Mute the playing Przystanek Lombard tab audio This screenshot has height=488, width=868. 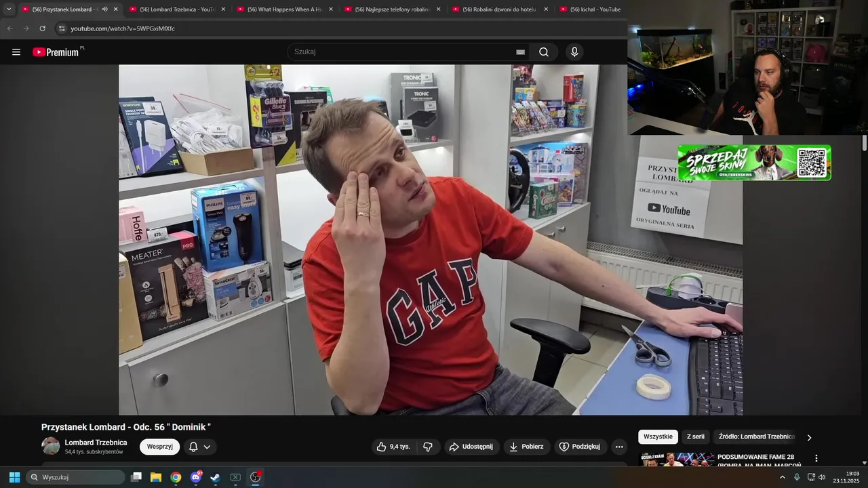(x=104, y=9)
